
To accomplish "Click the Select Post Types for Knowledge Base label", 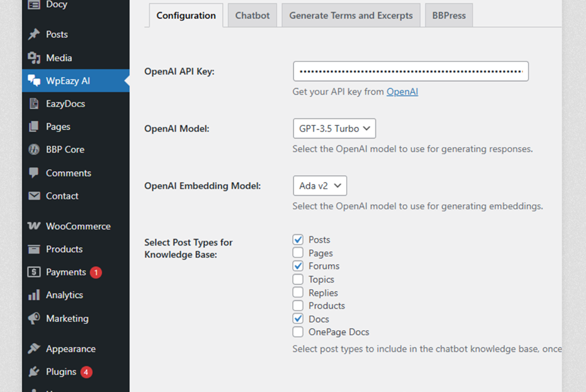I will coord(188,248).
